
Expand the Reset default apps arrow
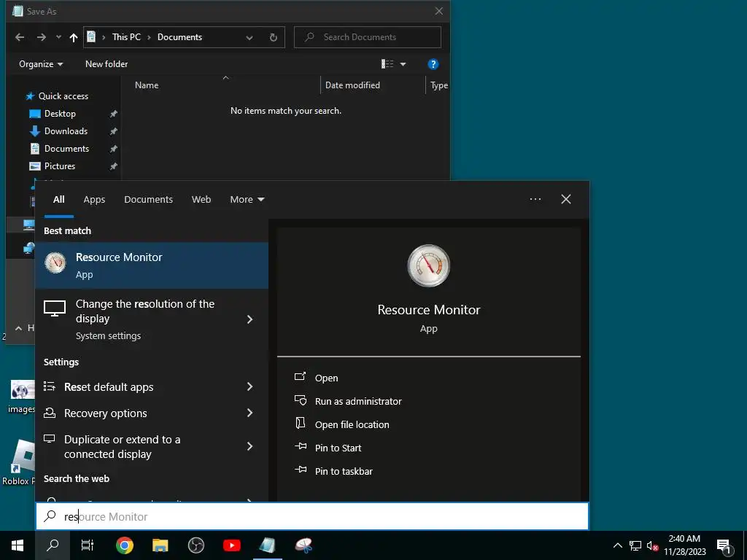(x=249, y=386)
